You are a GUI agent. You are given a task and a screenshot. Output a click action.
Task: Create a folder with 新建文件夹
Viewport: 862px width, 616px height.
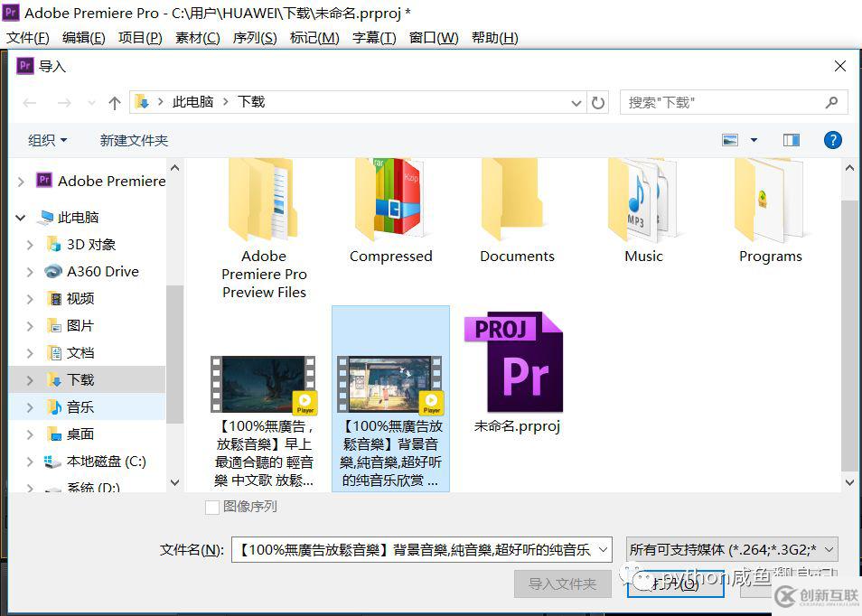pos(134,139)
